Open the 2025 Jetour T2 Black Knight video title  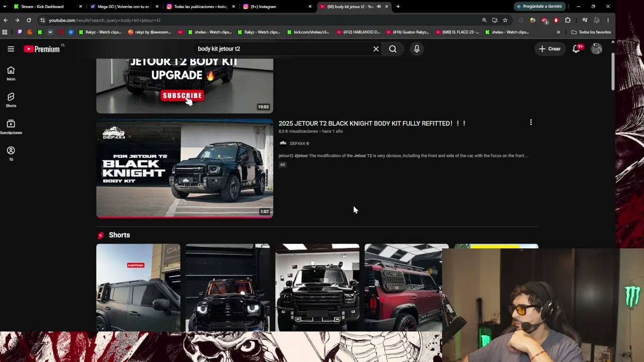tap(372, 123)
